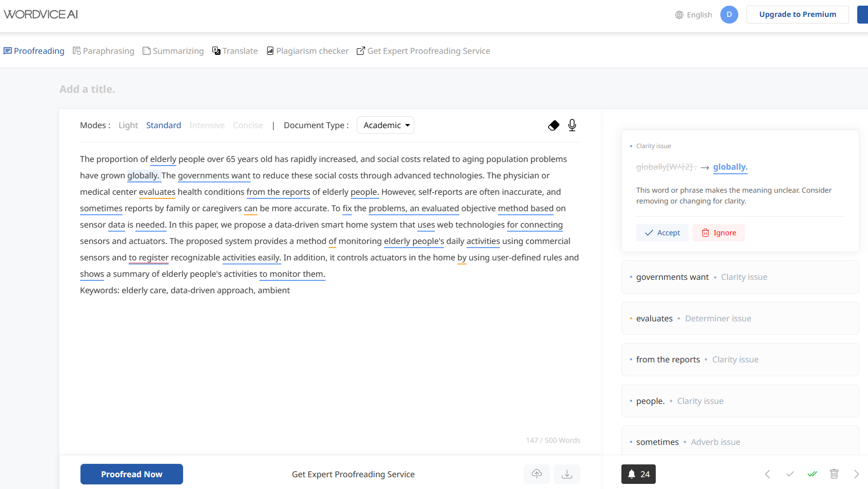This screenshot has height=489, width=868.
Task: Open the Plagiarism checker icon
Action: pyautogui.click(x=270, y=51)
